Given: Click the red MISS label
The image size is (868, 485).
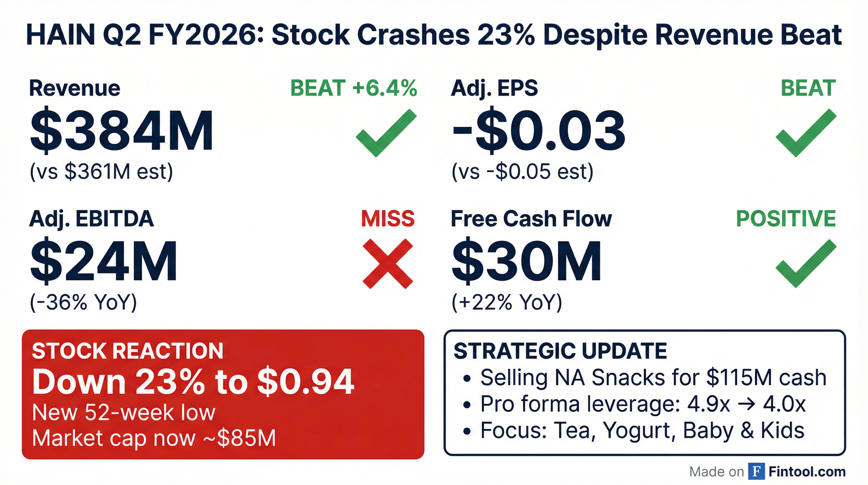Looking at the screenshot, I should 388,219.
